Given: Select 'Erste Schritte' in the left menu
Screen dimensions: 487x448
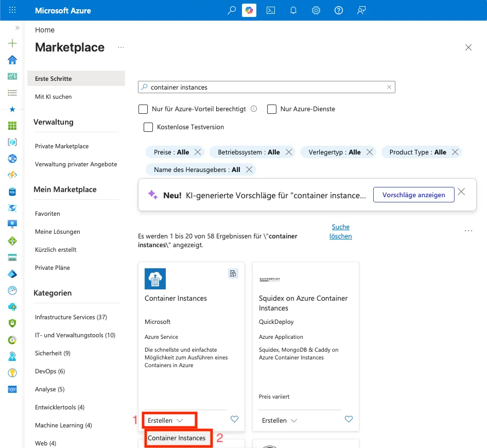Looking at the screenshot, I should tap(76, 79).
